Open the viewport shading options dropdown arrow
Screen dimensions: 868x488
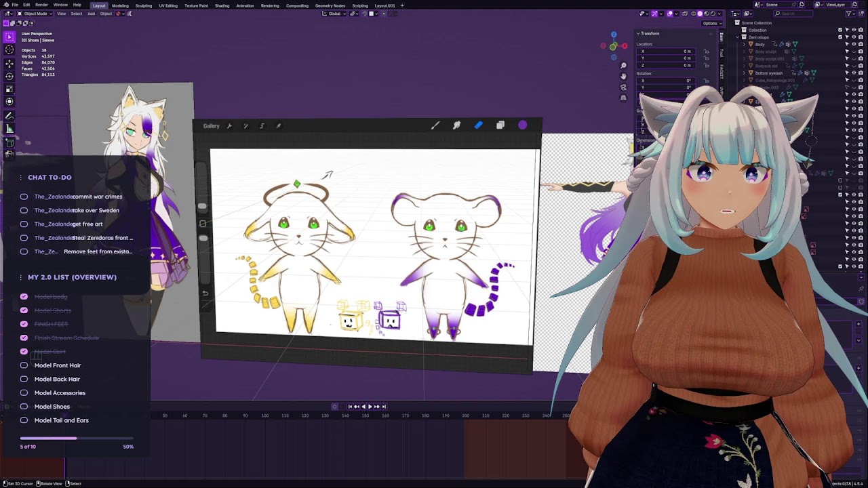pyautogui.click(x=721, y=14)
